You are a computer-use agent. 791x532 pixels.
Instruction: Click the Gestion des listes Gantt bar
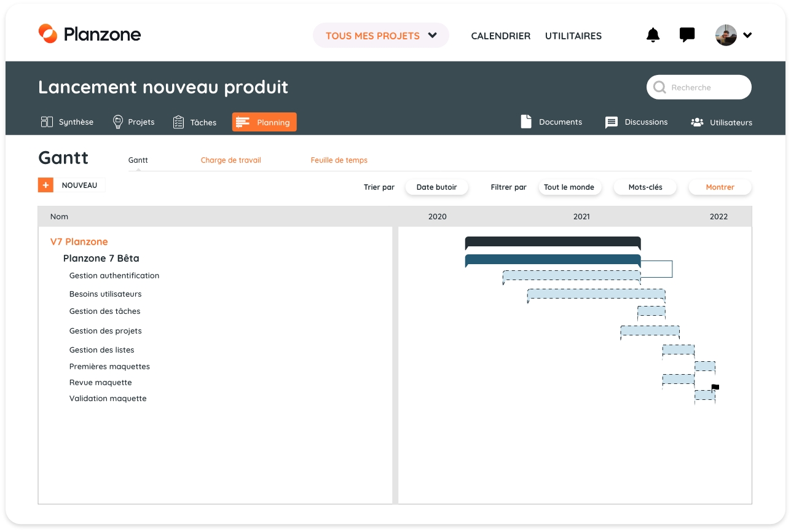[679, 350]
